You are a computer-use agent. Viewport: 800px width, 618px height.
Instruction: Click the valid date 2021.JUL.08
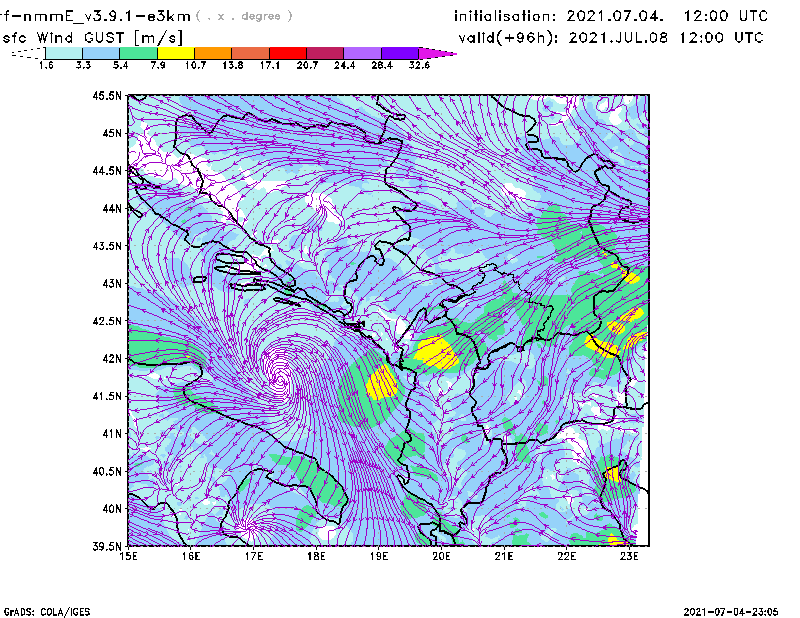tap(618, 38)
